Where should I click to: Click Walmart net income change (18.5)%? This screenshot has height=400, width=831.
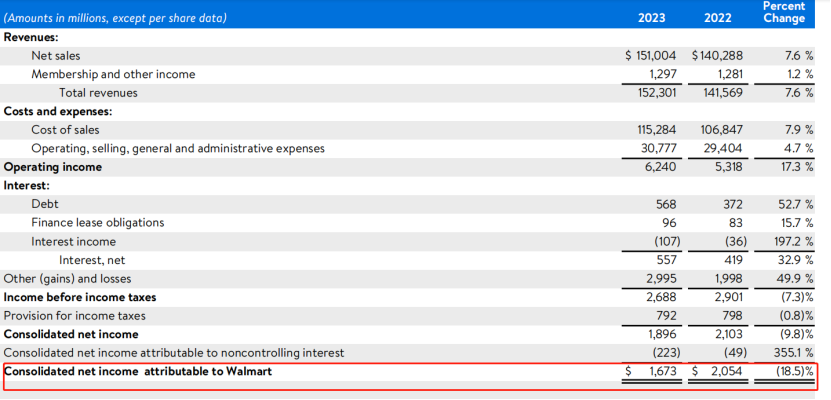point(795,371)
